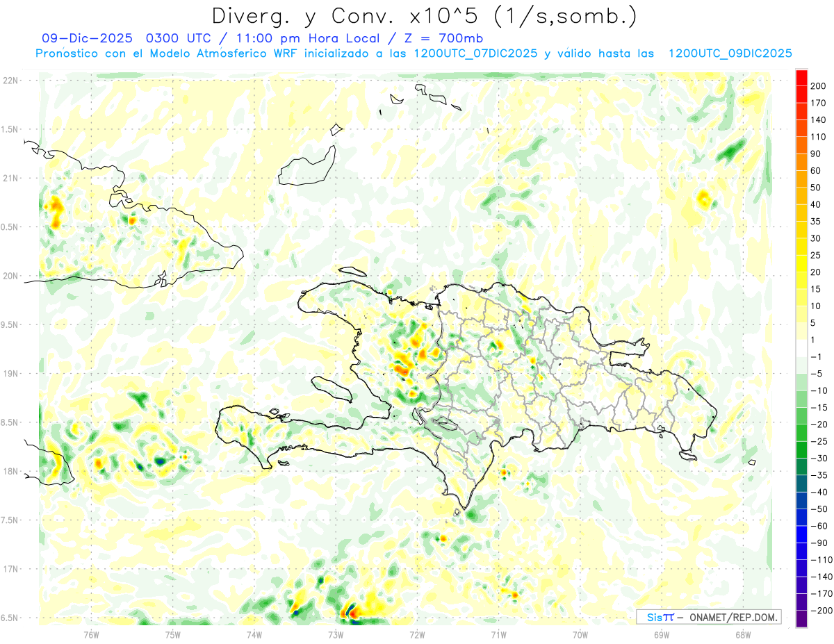The width and height of the screenshot is (834, 644).
Task: Click the -30 label on the color scale
Action: (x=819, y=458)
